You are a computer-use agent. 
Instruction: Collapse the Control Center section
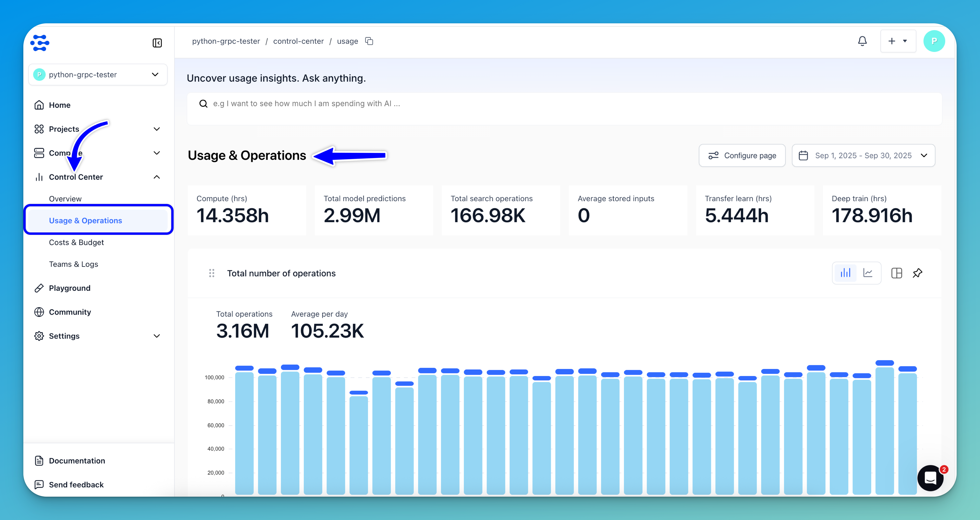coord(156,177)
